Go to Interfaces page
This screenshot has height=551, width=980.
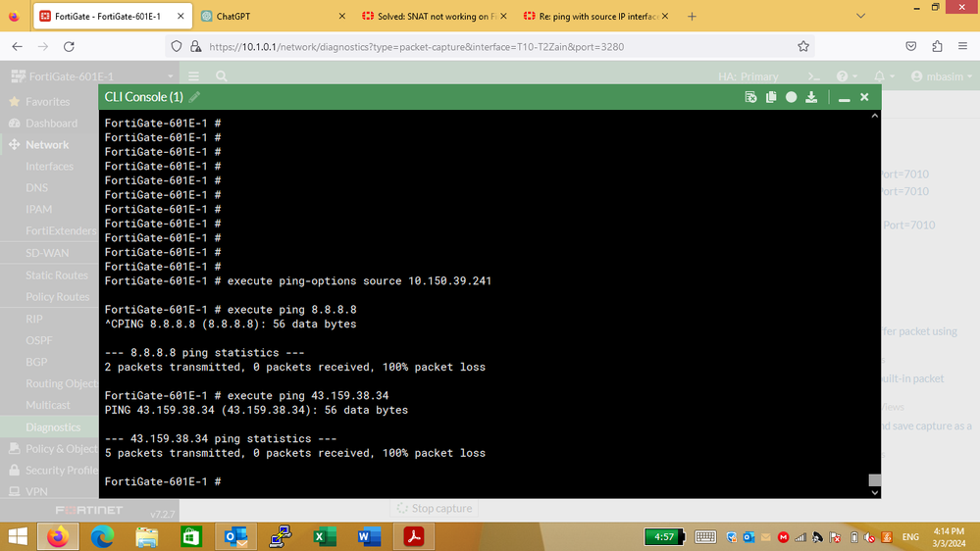(49, 166)
